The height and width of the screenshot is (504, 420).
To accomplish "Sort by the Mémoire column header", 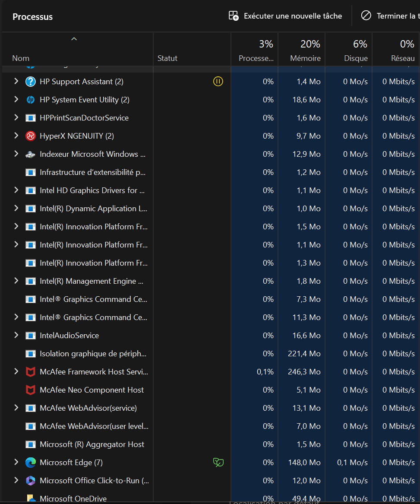I will [301, 50].
